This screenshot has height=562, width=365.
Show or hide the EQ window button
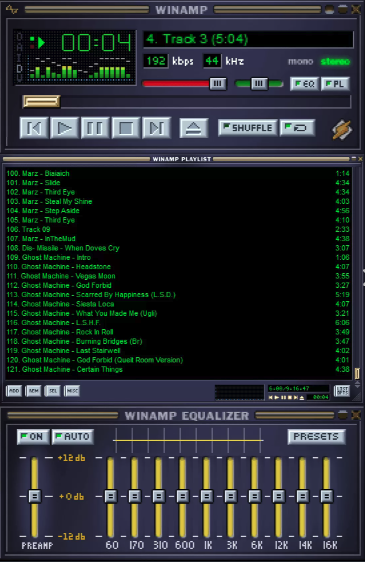click(x=304, y=84)
